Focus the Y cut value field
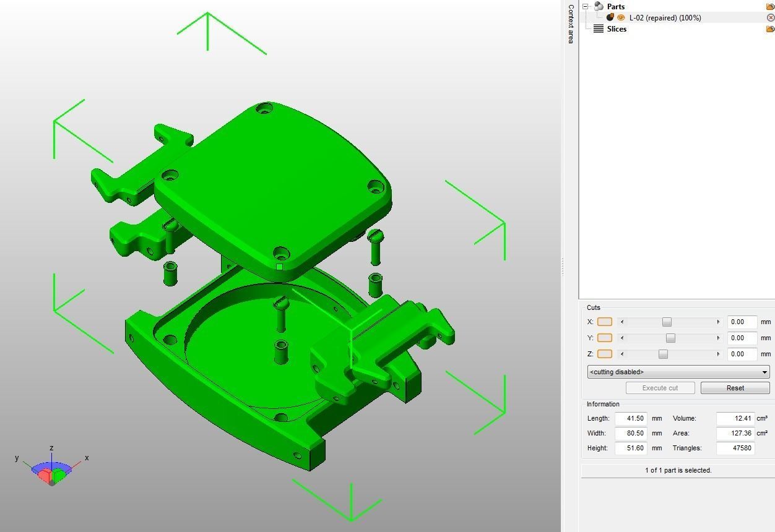Image resolution: width=775 pixels, height=532 pixels. (x=742, y=338)
